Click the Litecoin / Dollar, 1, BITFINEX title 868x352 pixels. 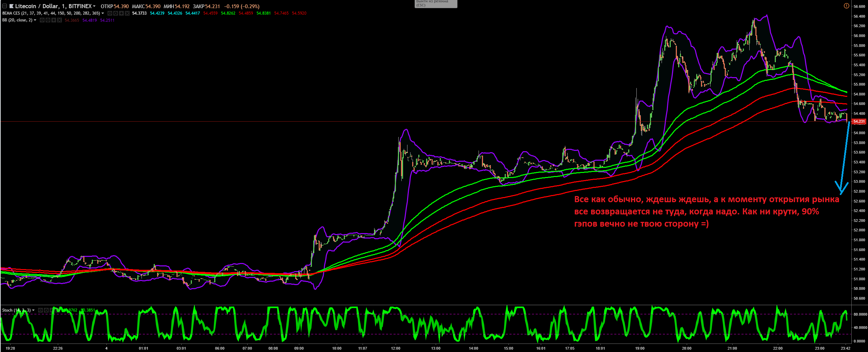[53, 6]
